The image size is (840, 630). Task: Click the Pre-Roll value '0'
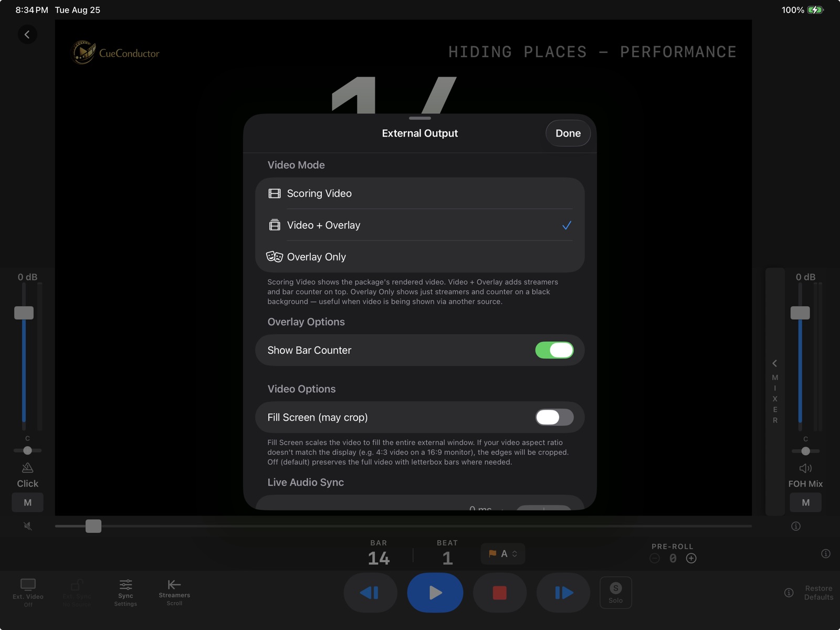click(x=673, y=559)
